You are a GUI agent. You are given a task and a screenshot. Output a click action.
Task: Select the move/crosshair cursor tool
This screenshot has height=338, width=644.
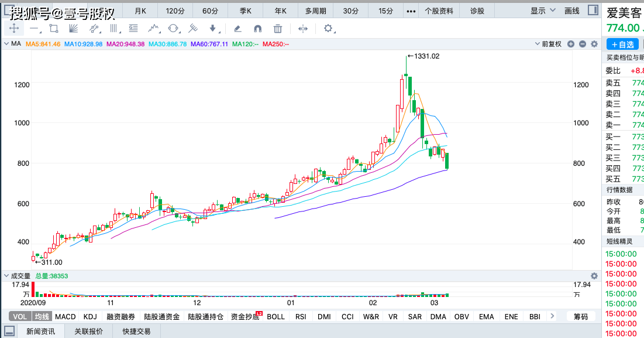(x=14, y=28)
